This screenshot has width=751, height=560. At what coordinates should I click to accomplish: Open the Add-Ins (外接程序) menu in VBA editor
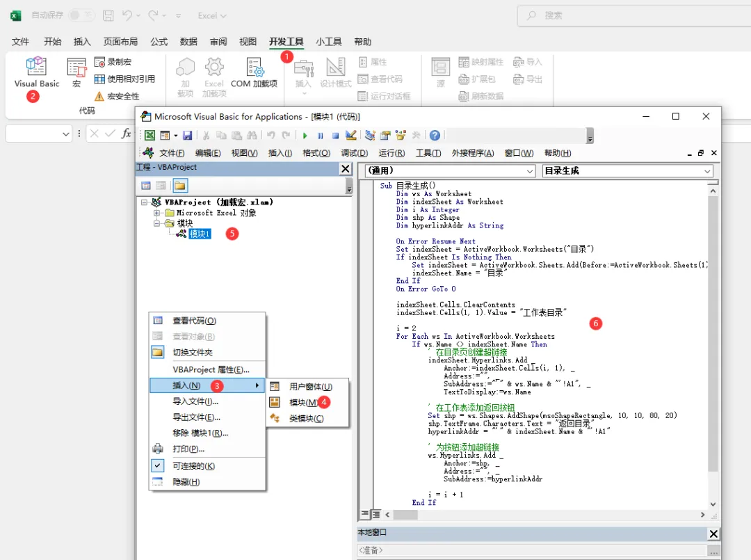[472, 153]
